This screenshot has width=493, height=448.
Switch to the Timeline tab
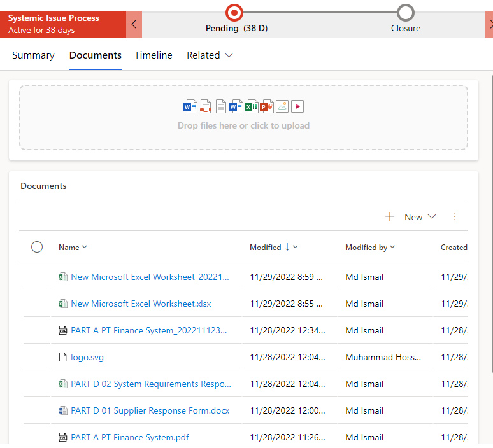pos(153,55)
